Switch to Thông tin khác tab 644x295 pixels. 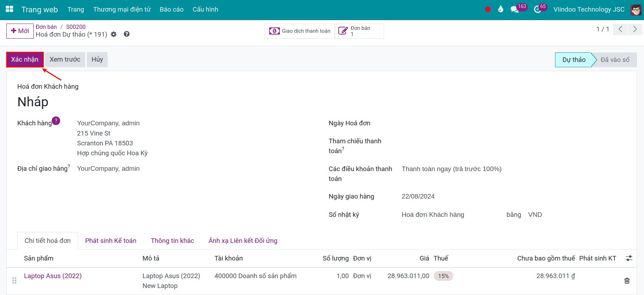point(172,241)
